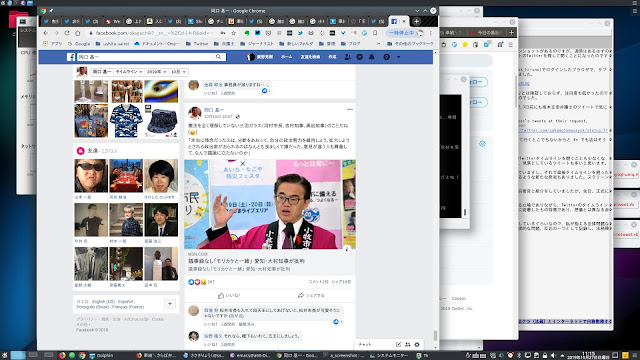Click the Evernote green extension icon
The image size is (640, 360).
coord(247,33)
